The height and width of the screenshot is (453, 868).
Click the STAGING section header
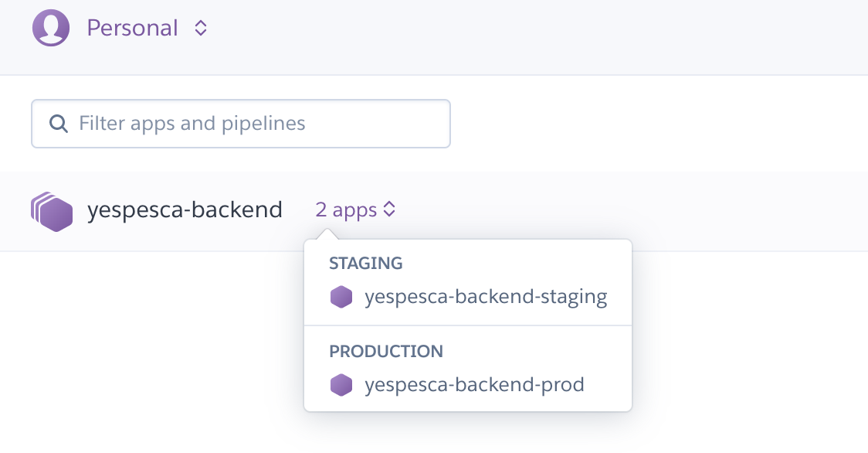pos(366,263)
